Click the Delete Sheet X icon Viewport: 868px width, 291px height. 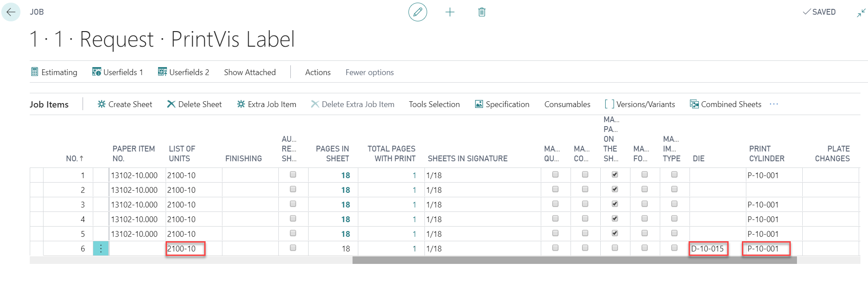tap(171, 104)
